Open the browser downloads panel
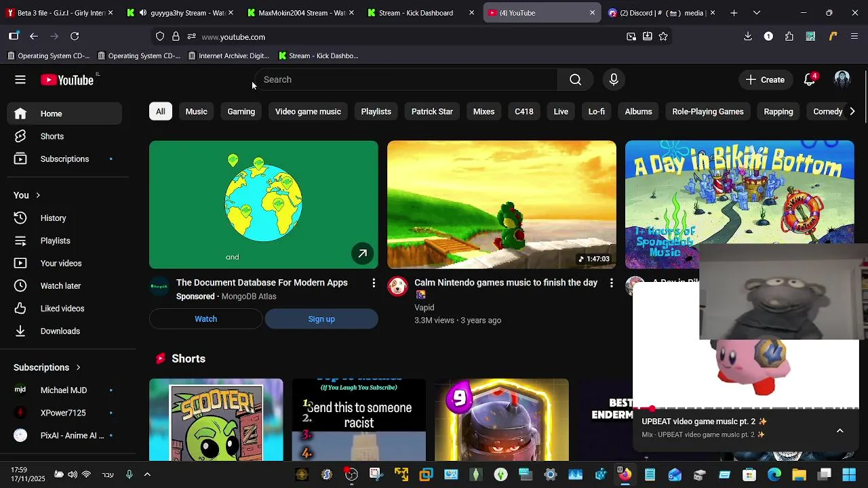 [748, 37]
